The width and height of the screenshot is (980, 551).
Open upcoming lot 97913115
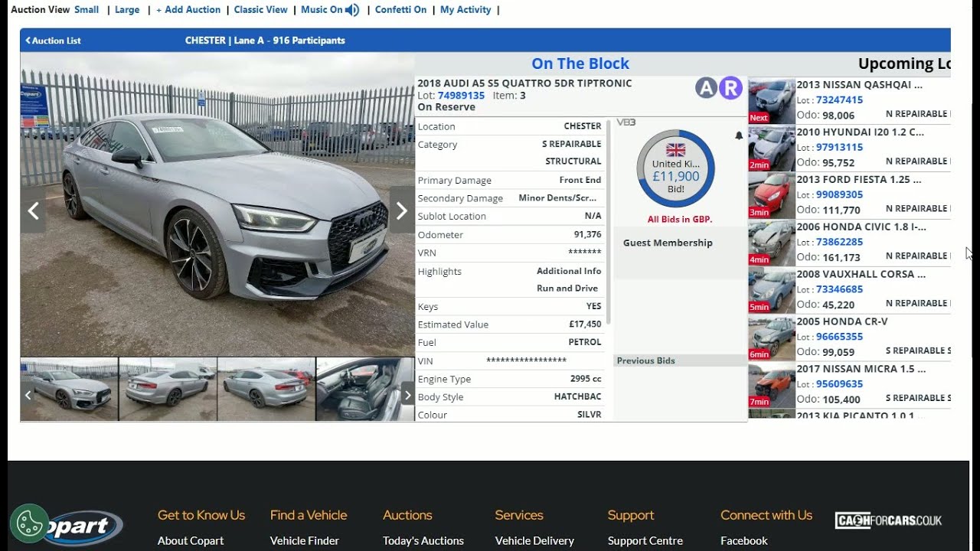tap(839, 148)
